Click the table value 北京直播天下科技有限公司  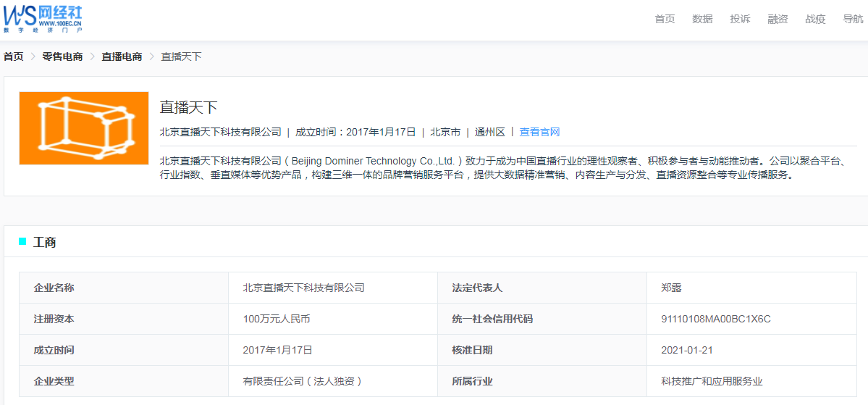click(x=304, y=288)
